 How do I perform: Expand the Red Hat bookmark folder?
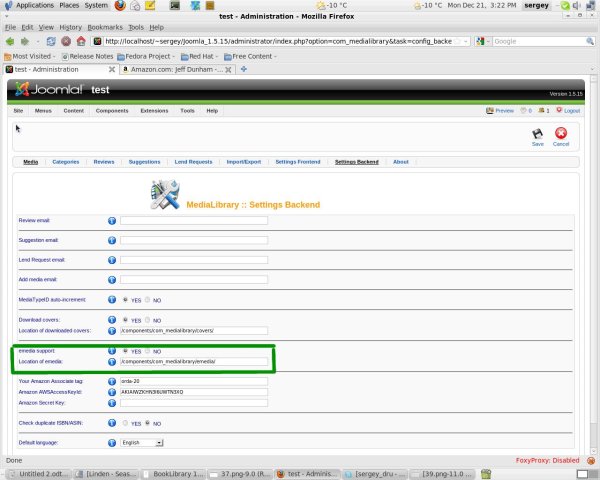point(199,56)
